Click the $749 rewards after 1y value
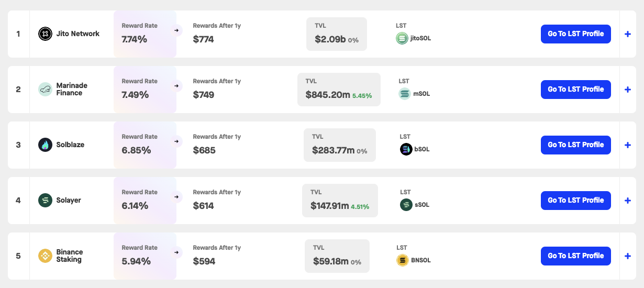The image size is (644, 288). tap(204, 95)
